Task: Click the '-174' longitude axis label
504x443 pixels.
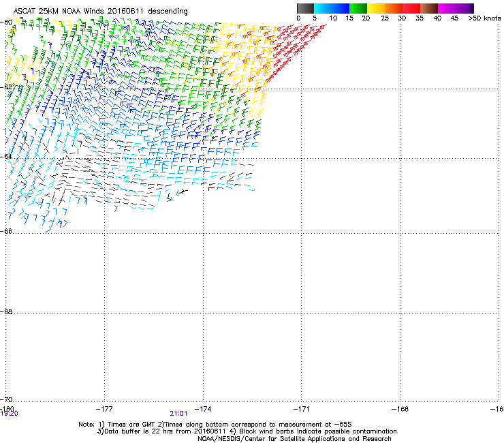Action: point(203,409)
